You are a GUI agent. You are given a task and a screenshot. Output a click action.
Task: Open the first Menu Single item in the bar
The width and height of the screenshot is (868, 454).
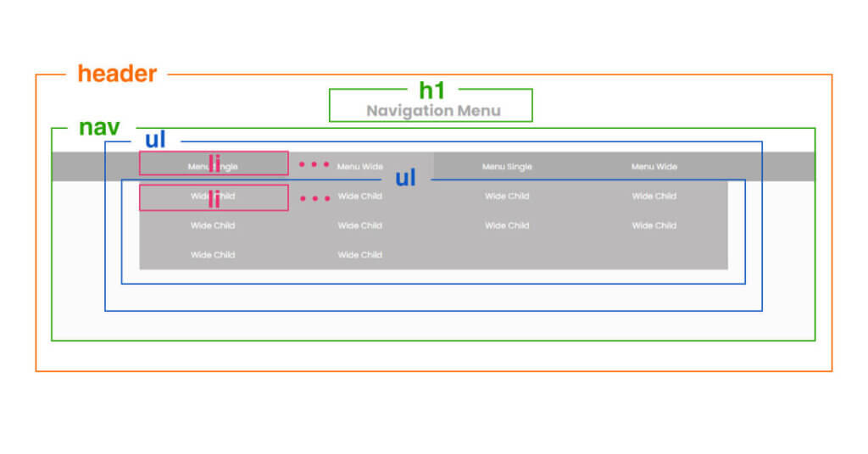(x=213, y=167)
